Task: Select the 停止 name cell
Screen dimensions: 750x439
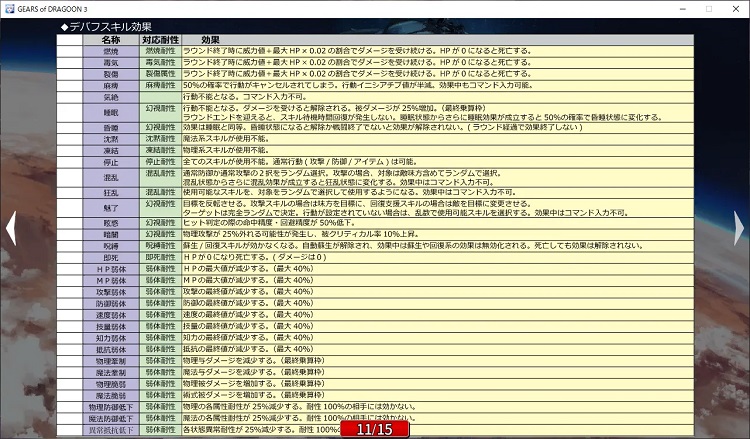Action: pyautogui.click(x=111, y=162)
